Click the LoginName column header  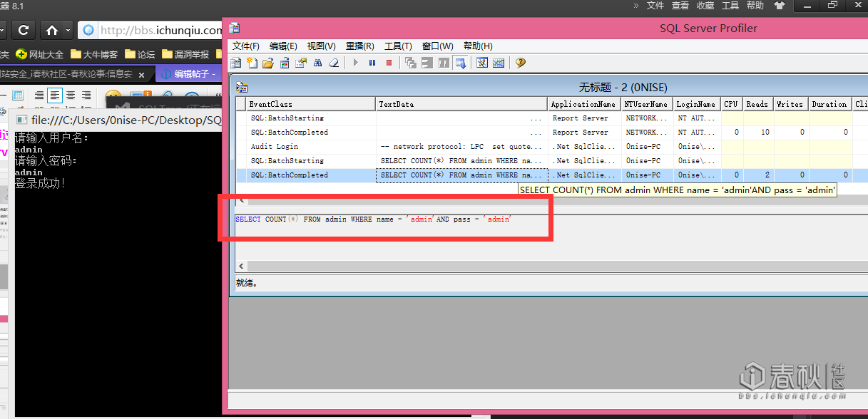696,104
